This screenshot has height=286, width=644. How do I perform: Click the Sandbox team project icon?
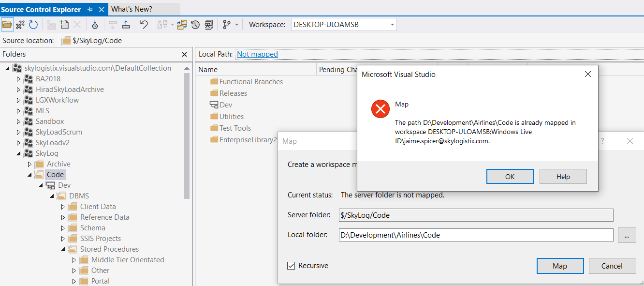tap(29, 121)
